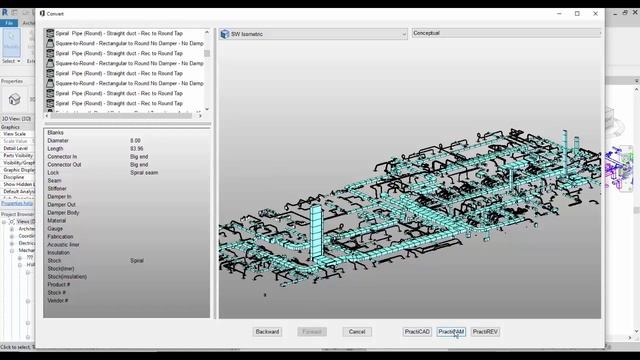Viewport: 640px width, 360px height.
Task: Select the Insulation property row
Action: click(x=127, y=253)
